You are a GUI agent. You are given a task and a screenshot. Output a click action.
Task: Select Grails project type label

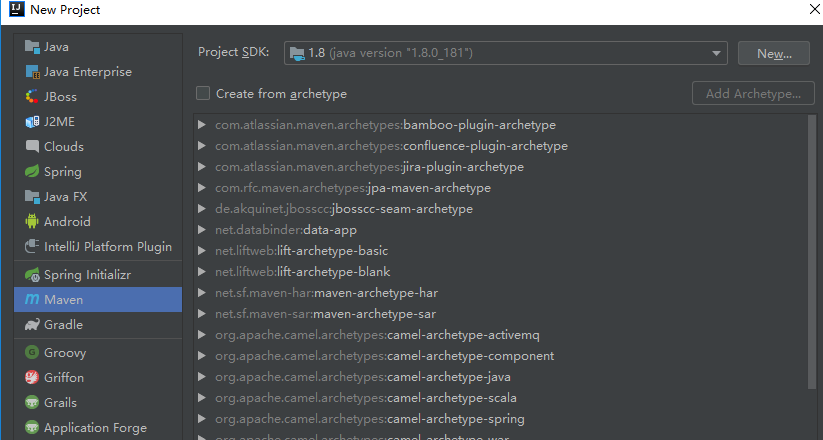(60, 403)
